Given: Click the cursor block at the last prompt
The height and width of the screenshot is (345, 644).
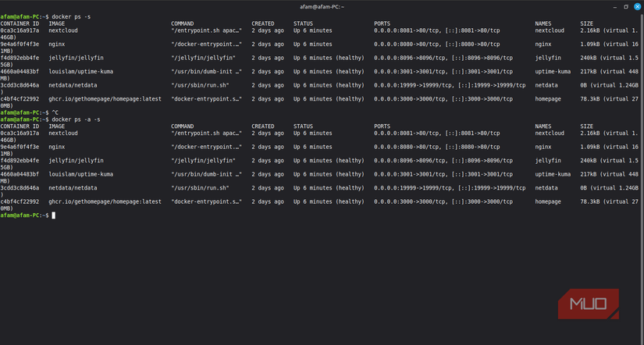Looking at the screenshot, I should coord(53,215).
